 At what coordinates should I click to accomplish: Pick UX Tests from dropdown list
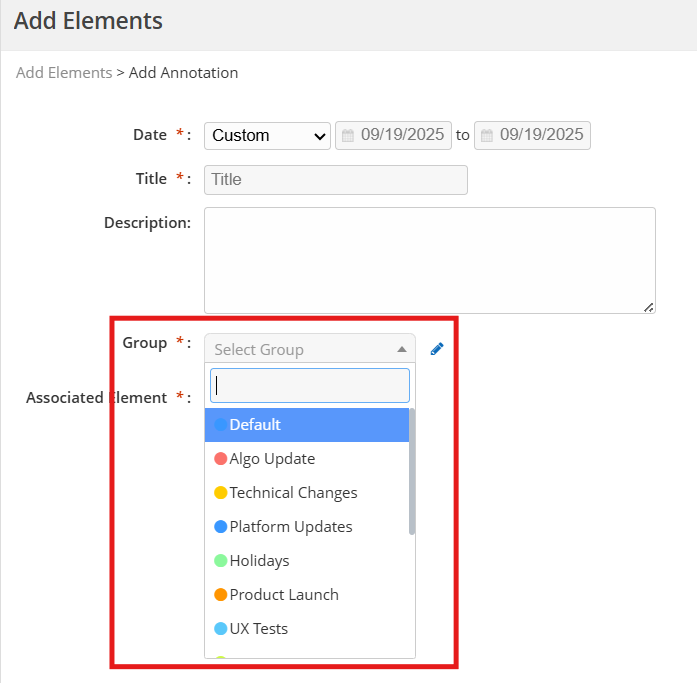pyautogui.click(x=258, y=629)
